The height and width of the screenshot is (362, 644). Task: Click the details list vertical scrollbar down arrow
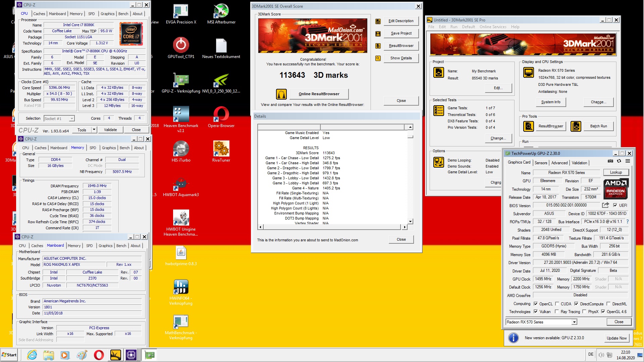tap(410, 222)
